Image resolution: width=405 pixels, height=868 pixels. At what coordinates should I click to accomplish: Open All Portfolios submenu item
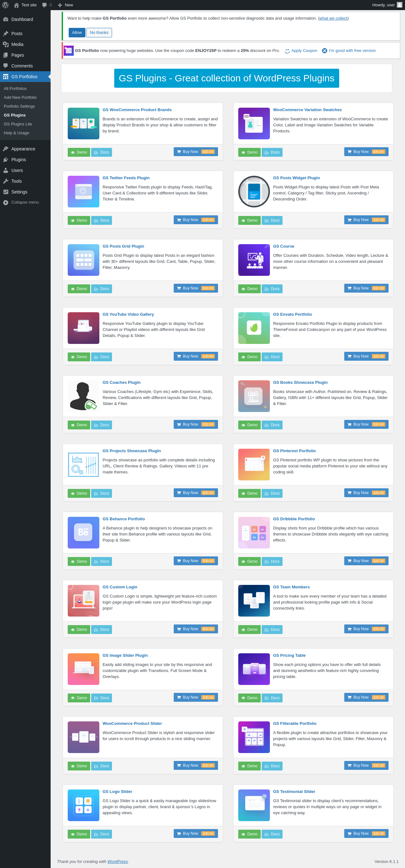point(15,88)
